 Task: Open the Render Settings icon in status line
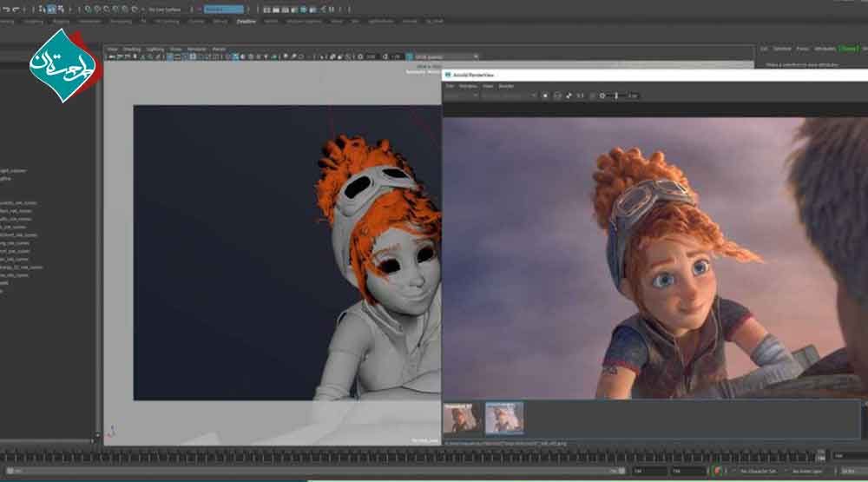294,10
